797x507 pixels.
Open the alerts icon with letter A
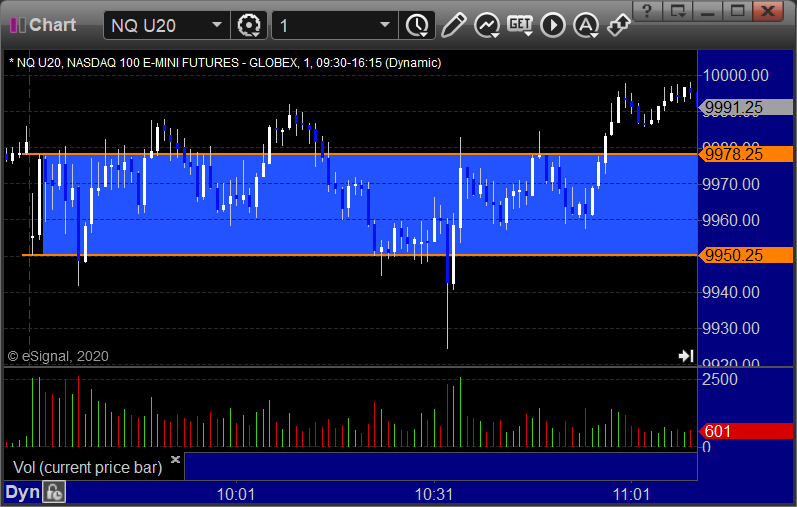[586, 25]
